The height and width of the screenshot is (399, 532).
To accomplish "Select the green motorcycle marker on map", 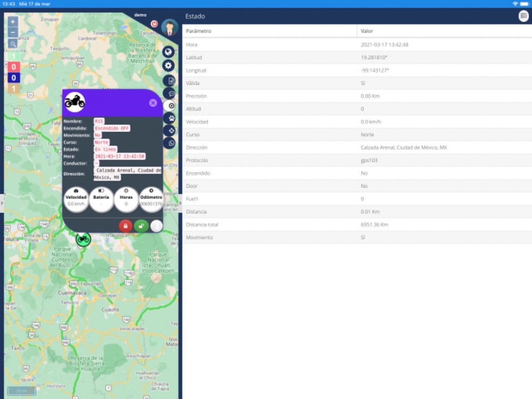I will coord(83,239).
